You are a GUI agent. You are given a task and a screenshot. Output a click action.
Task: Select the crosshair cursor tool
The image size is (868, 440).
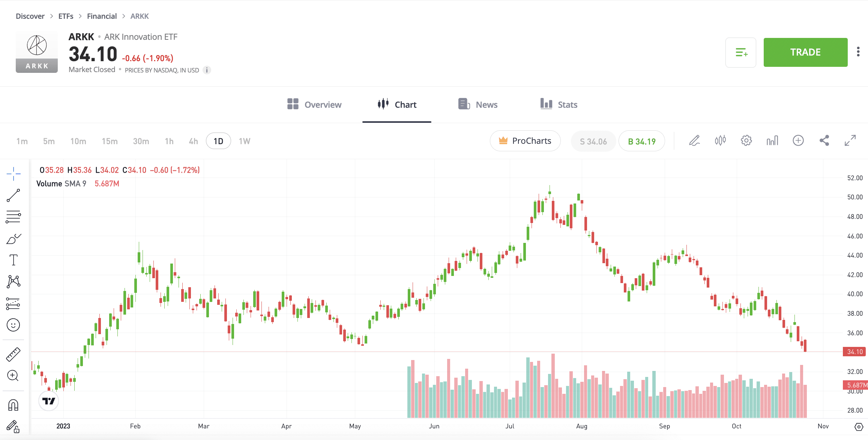(14, 174)
